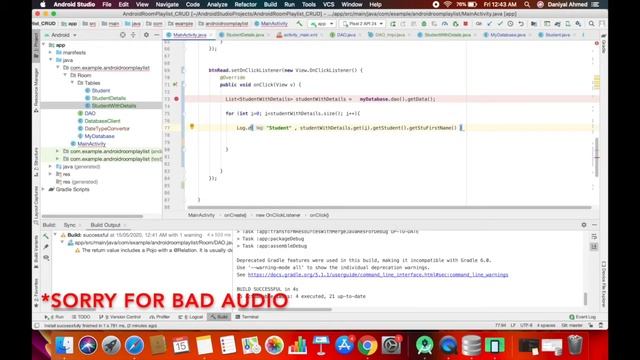Viewport: 640px width, 360px height.
Task: Click the editor horizontal scrollbar
Action: tap(388, 208)
